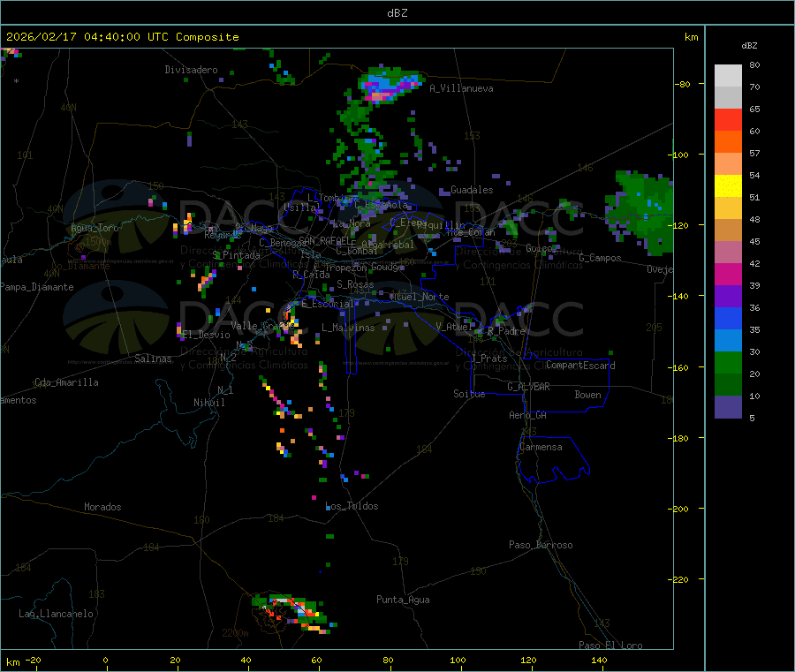Click the J_Prats location label

[x=489, y=359]
